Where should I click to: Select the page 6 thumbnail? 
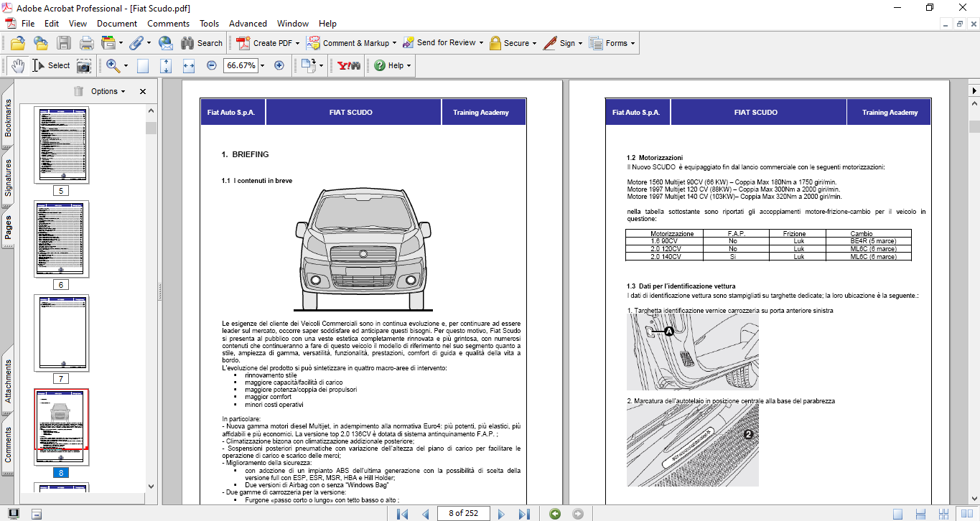coord(61,239)
